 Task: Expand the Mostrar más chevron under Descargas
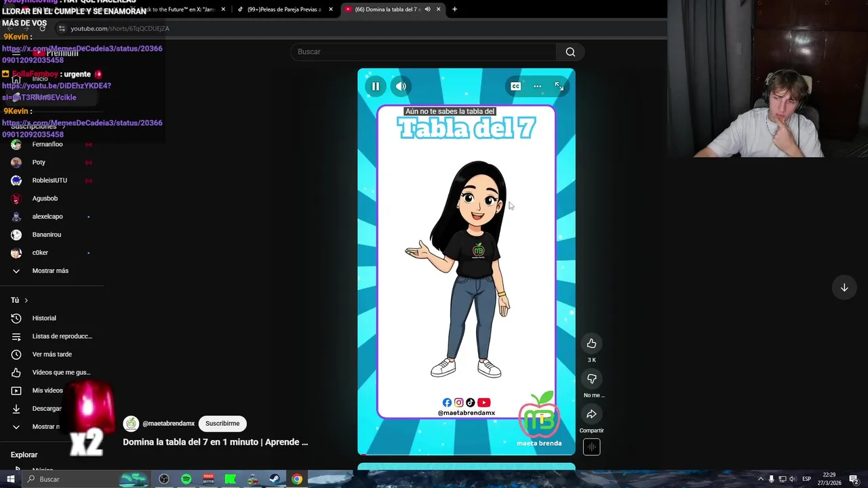[x=16, y=427]
